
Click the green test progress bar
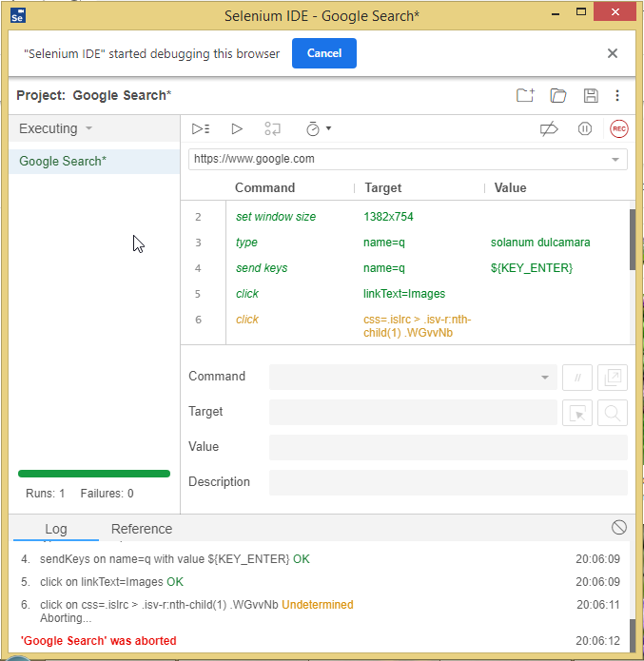pyautogui.click(x=94, y=474)
